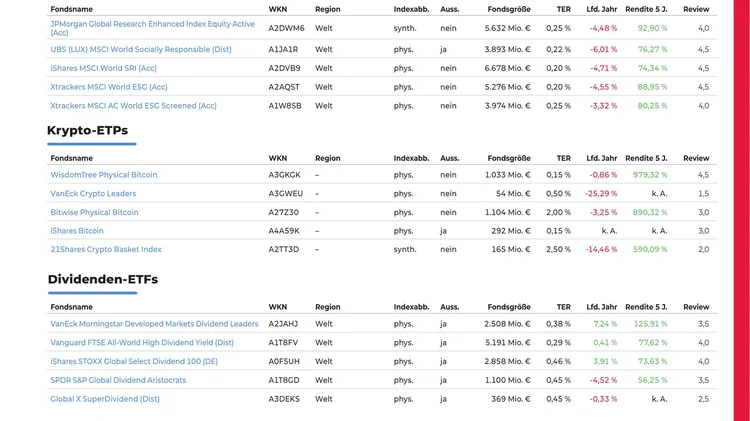
Task: Select WKN value A1JA1R
Action: coord(283,49)
